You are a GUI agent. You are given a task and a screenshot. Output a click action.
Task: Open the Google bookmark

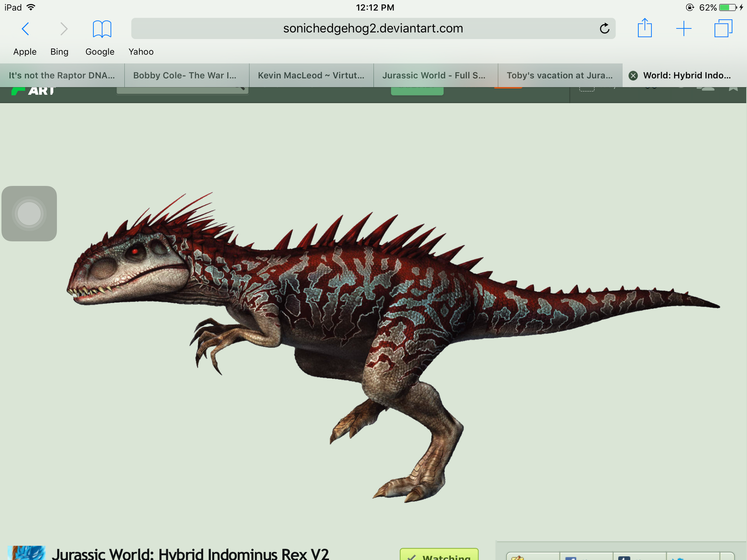(x=100, y=52)
